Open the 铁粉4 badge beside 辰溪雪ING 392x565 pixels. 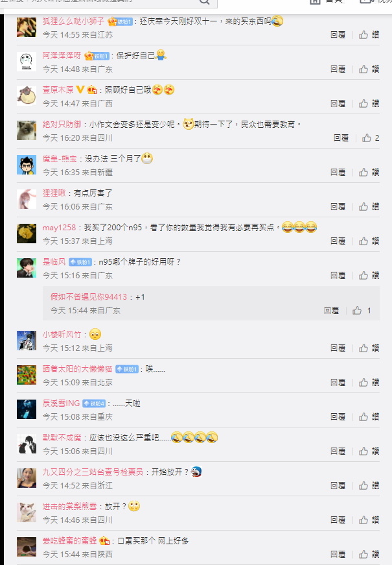[x=93, y=403]
